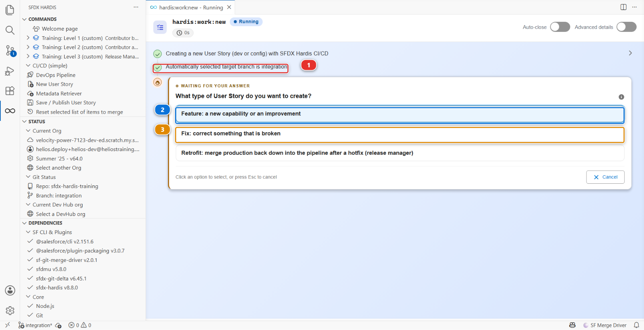The width and height of the screenshot is (644, 330).
Task: Open DevOps Pipeline command
Action: pos(56,75)
